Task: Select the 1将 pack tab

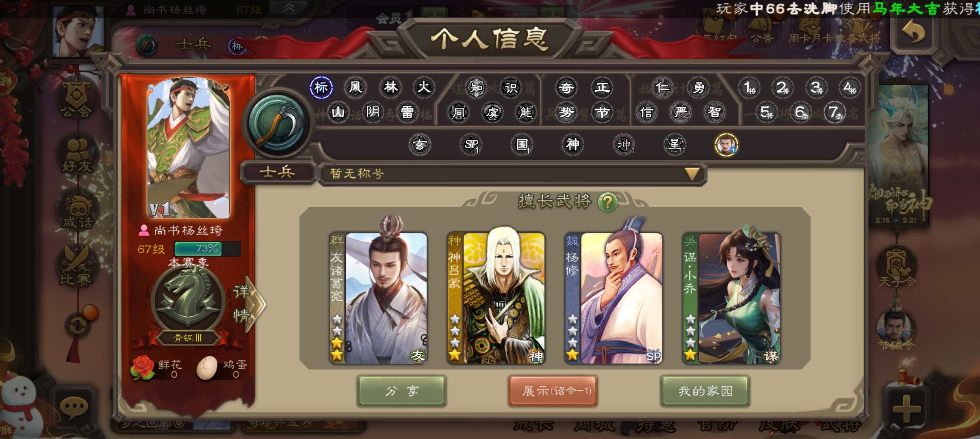Action: pos(748,87)
